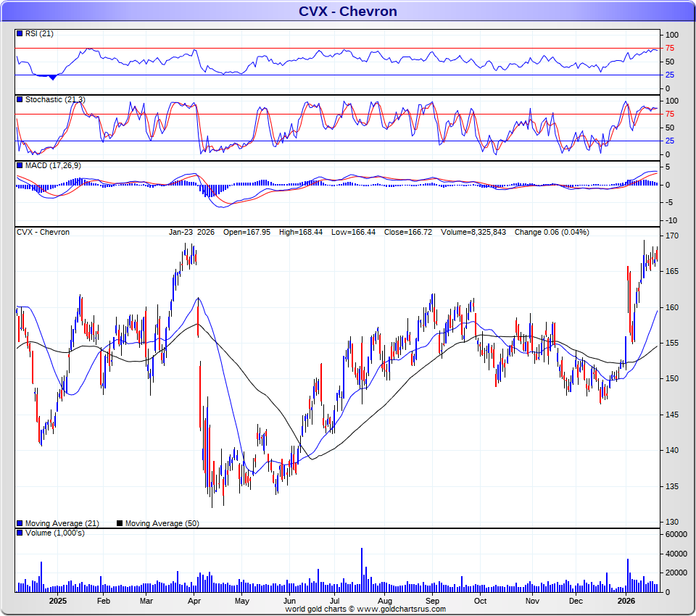Click the Moving Average (50) legend text

[162, 524]
